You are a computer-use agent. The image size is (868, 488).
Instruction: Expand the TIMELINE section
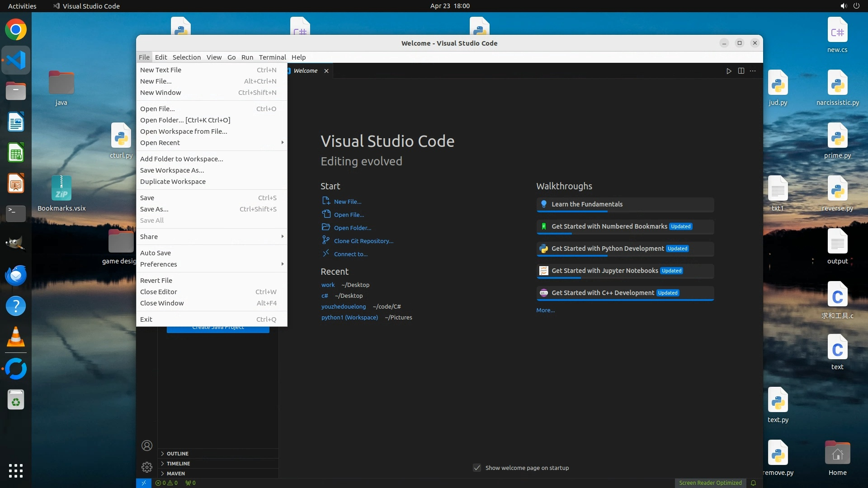(178, 464)
